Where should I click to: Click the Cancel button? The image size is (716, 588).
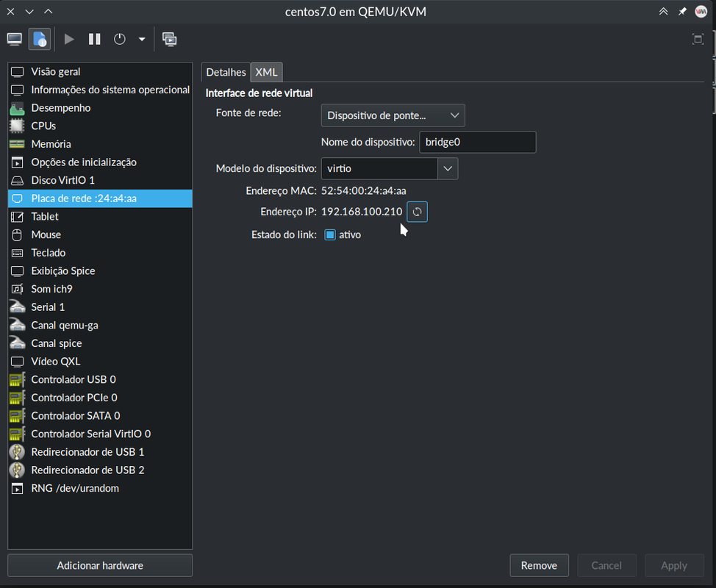tap(606, 566)
